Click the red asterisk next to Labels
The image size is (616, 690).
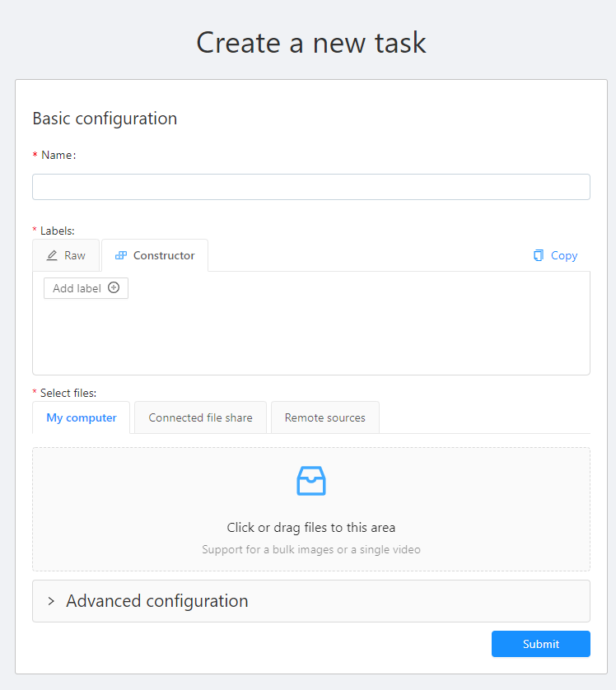pos(34,231)
